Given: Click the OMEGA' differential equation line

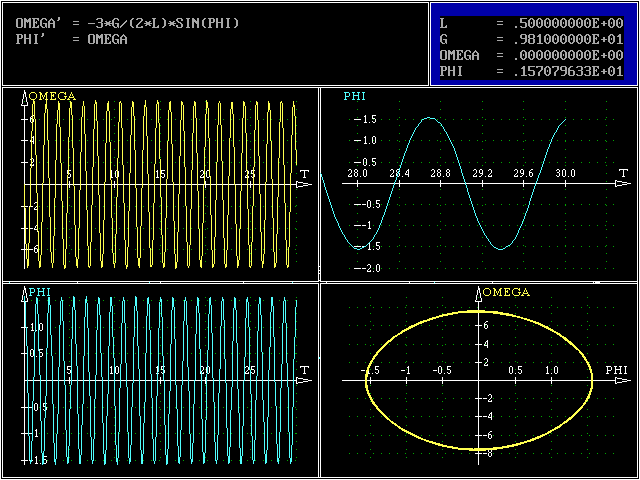Looking at the screenshot, I should pos(128,23).
